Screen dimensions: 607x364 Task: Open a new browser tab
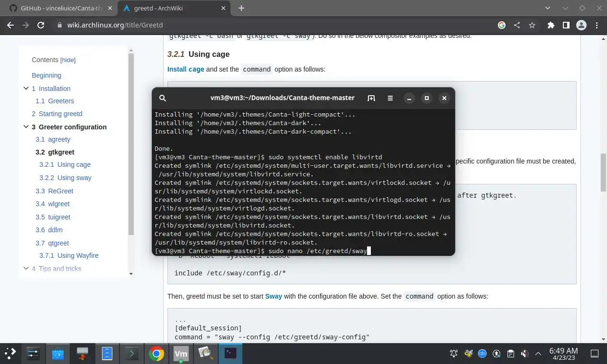point(241,8)
